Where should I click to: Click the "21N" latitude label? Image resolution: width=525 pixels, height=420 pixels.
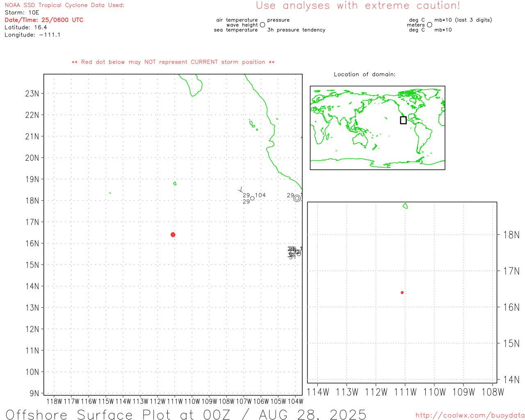(32, 136)
